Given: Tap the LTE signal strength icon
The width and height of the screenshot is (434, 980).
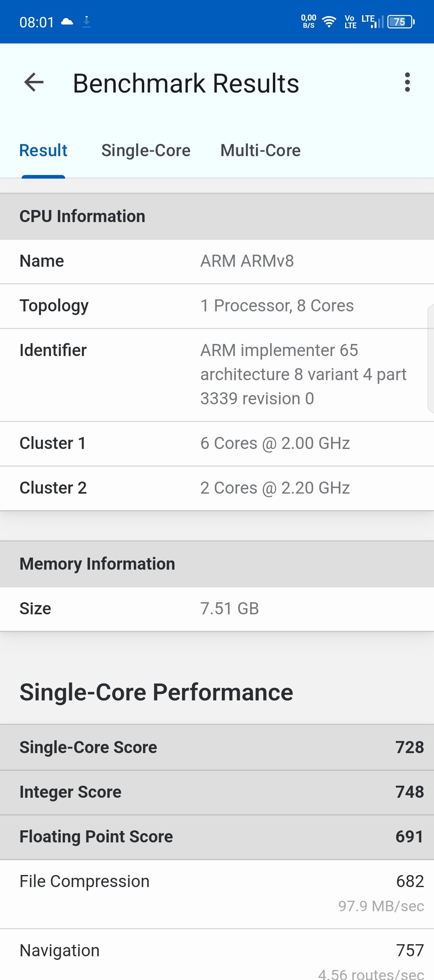Looking at the screenshot, I should pyautogui.click(x=373, y=22).
